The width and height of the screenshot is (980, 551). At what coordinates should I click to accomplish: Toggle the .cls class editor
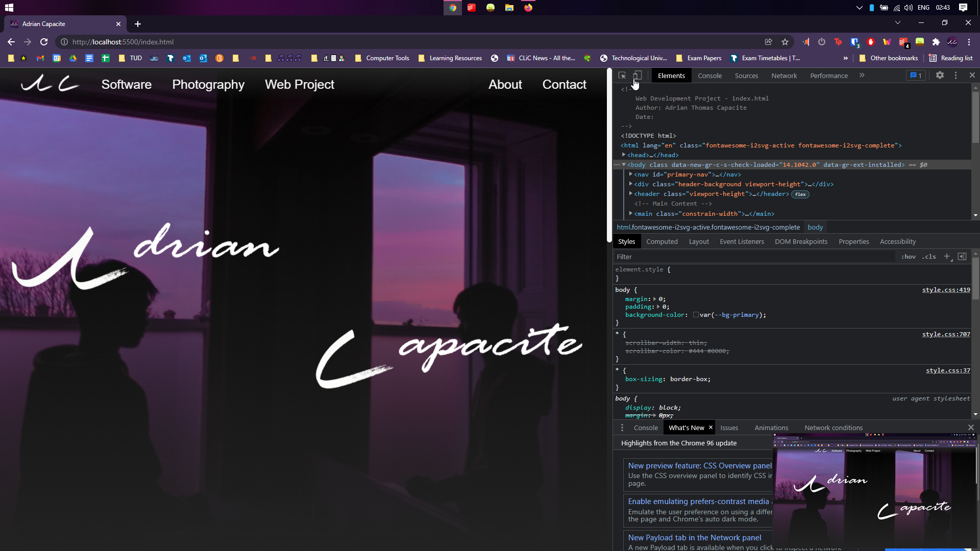coord(930,256)
